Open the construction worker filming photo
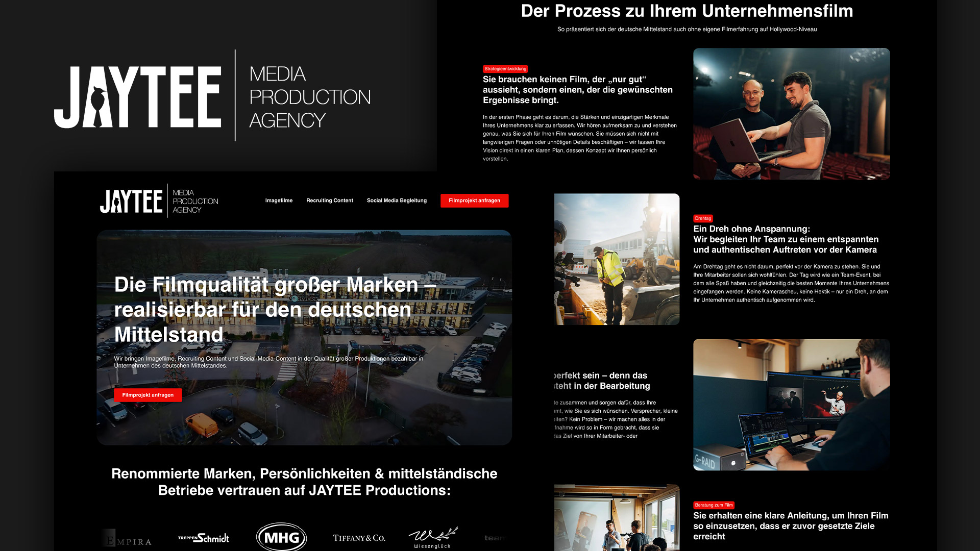 (x=617, y=259)
